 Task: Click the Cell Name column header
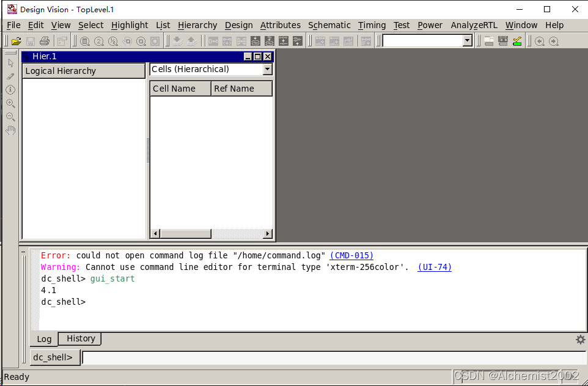tap(180, 89)
